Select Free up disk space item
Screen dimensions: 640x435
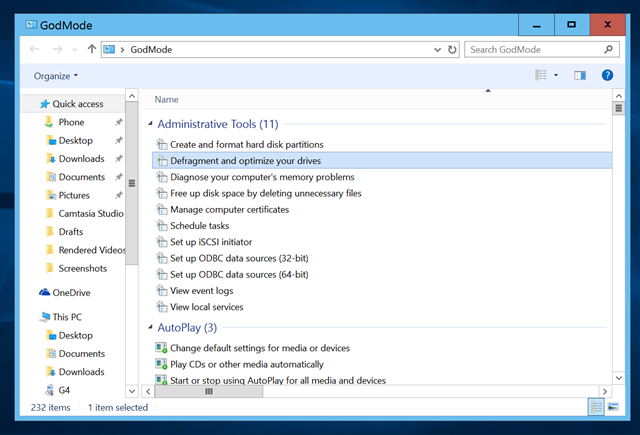coord(266,193)
